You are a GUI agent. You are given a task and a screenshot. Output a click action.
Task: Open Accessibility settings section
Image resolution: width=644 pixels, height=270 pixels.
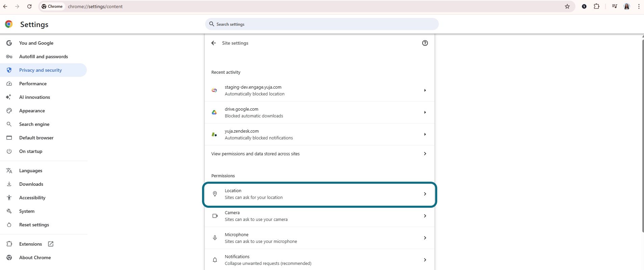click(x=43, y=198)
